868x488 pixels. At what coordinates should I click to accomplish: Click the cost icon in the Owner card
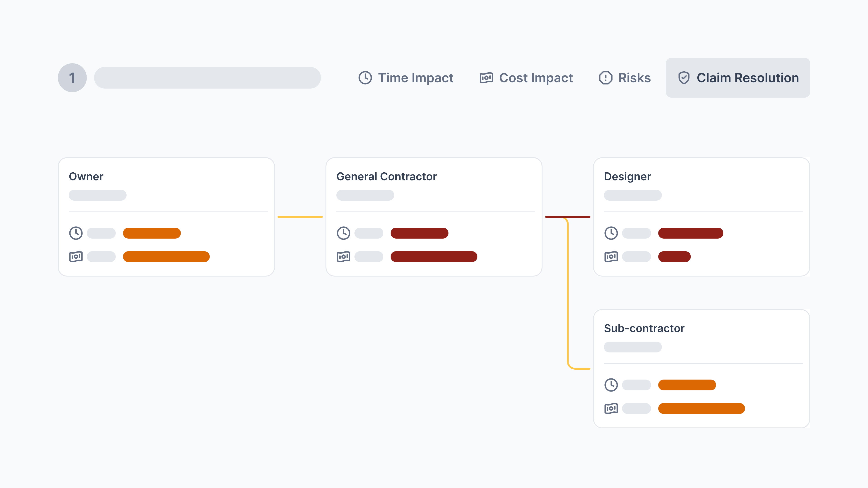pyautogui.click(x=76, y=257)
